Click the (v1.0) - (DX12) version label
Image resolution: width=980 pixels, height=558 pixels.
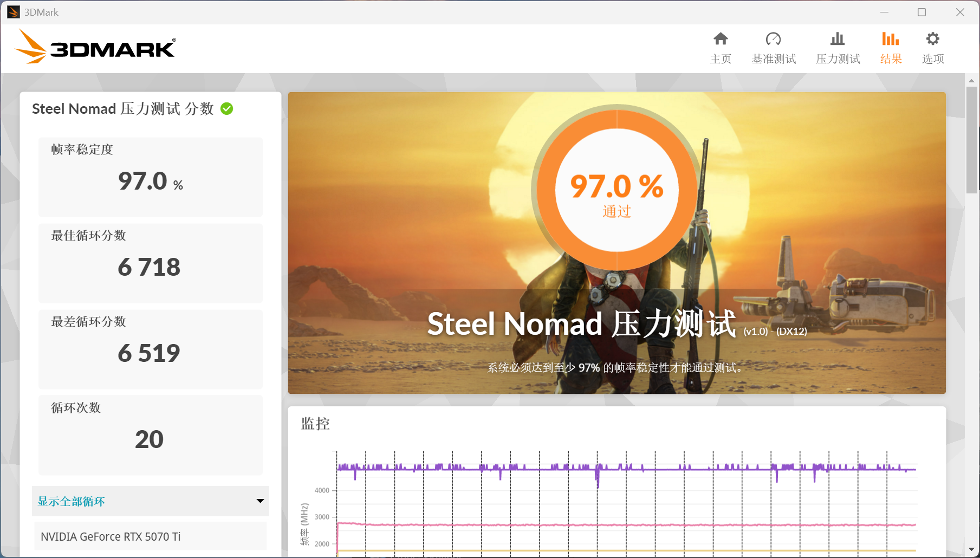[x=775, y=332]
